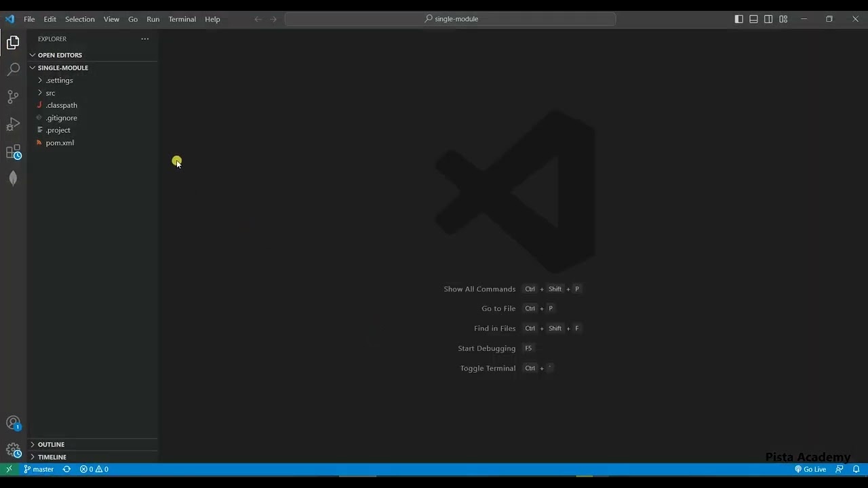Viewport: 868px width, 488px height.
Task: Open the Extensions view
Action: [x=13, y=152]
